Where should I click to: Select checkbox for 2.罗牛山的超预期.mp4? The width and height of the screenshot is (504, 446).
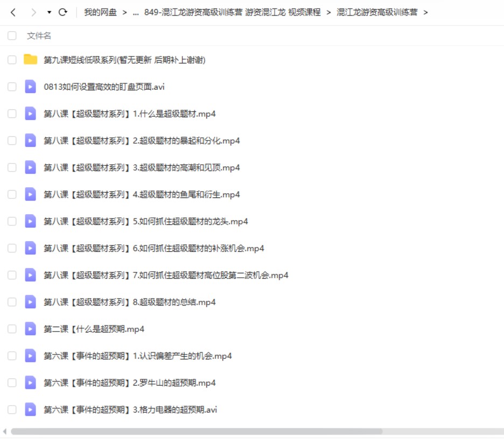(x=12, y=383)
